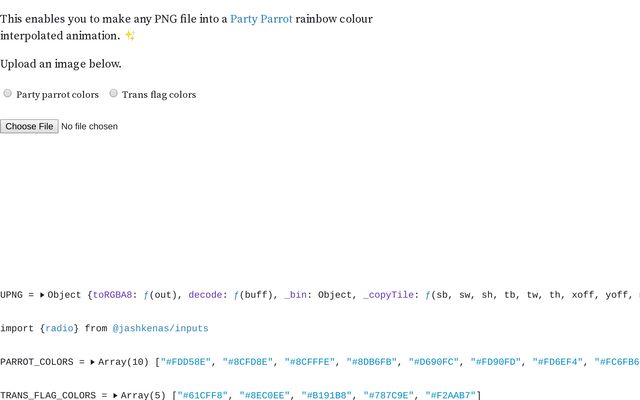Open the @jashkenas/inputs notebook link
This screenshot has width=640, height=400.
click(160, 328)
